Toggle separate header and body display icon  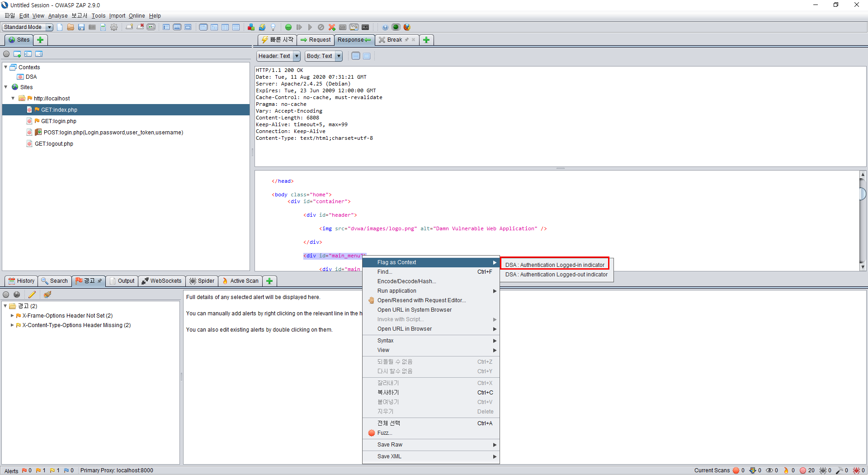click(x=356, y=56)
